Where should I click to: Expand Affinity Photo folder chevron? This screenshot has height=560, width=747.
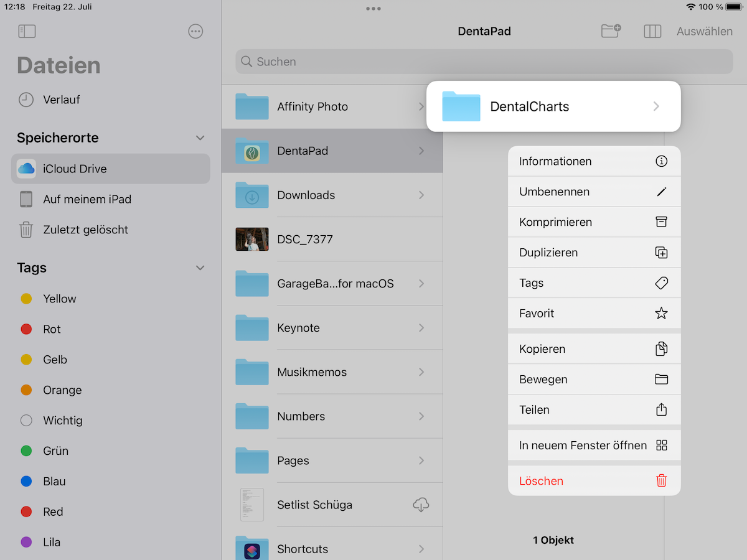click(421, 107)
